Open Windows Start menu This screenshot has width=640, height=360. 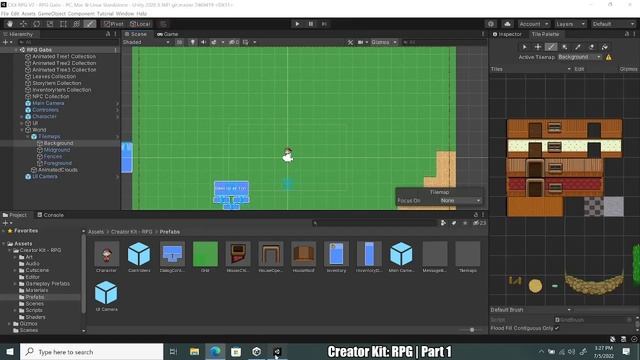pyautogui.click(x=10, y=351)
